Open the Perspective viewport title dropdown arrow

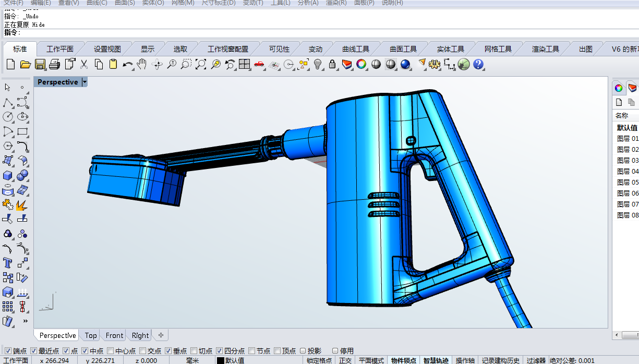(x=85, y=82)
